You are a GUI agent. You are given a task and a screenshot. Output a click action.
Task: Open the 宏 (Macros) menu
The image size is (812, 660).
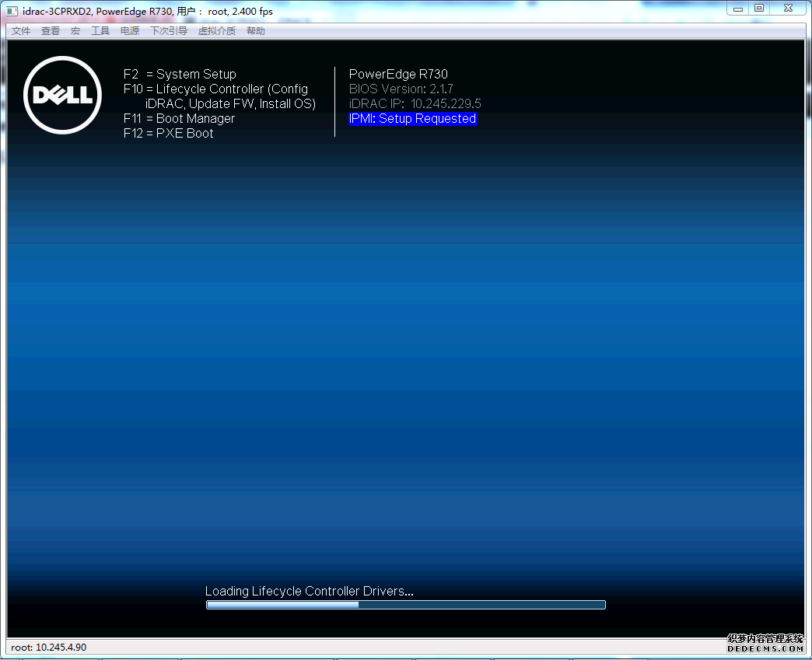[x=75, y=31]
